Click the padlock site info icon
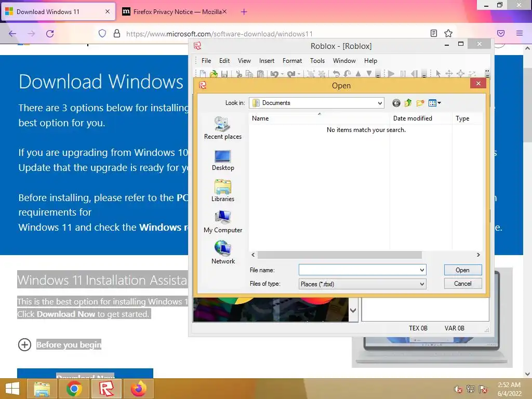 (x=117, y=34)
